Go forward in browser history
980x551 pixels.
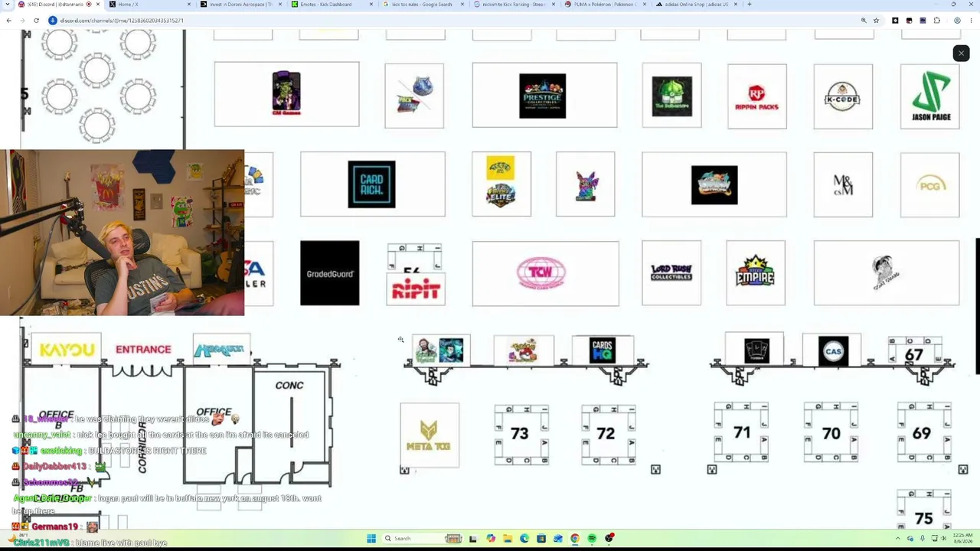pyautogui.click(x=22, y=21)
